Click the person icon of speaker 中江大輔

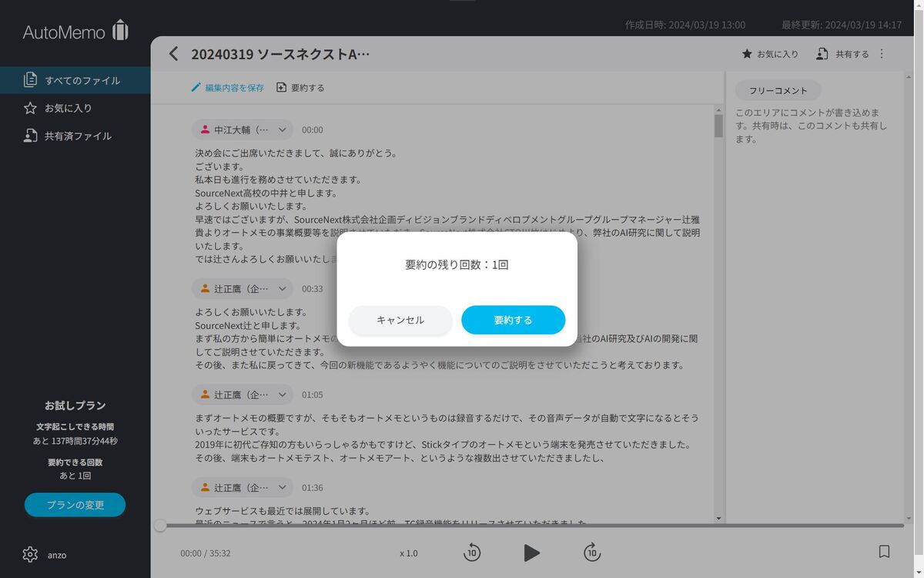coord(205,129)
